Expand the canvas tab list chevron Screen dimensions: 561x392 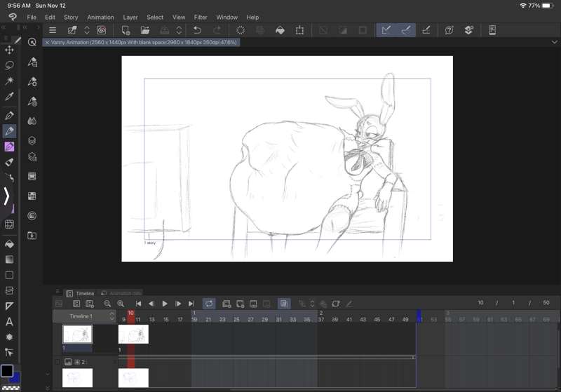coord(554,42)
